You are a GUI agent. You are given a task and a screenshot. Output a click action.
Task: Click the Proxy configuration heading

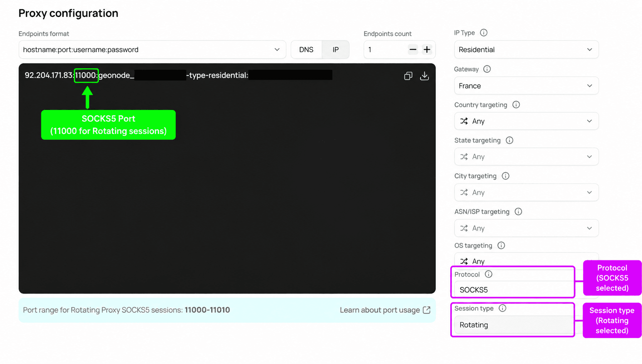coord(68,13)
